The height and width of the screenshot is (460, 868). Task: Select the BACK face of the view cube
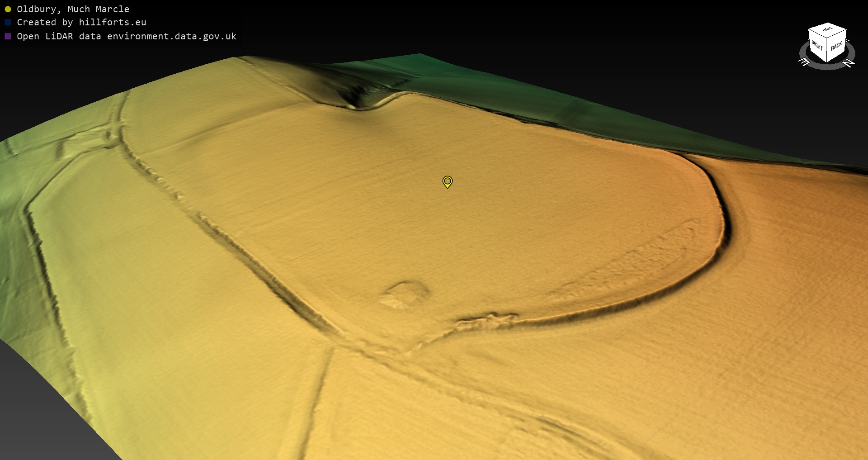click(836, 46)
